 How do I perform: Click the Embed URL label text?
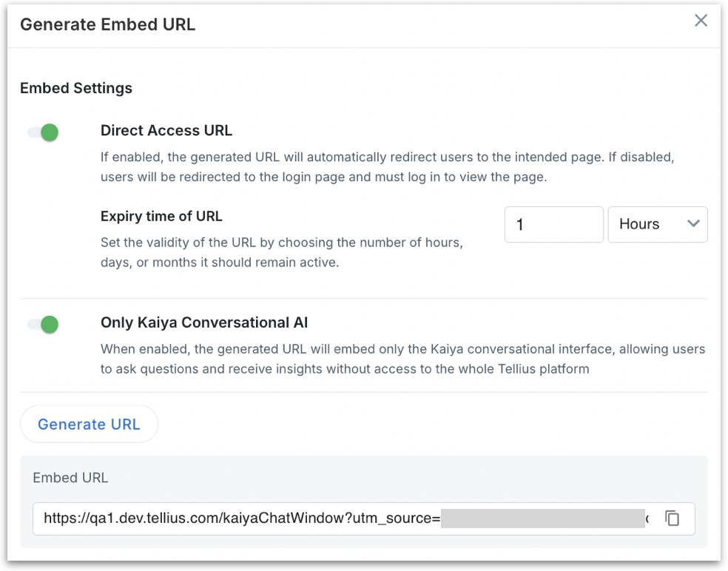(70, 478)
